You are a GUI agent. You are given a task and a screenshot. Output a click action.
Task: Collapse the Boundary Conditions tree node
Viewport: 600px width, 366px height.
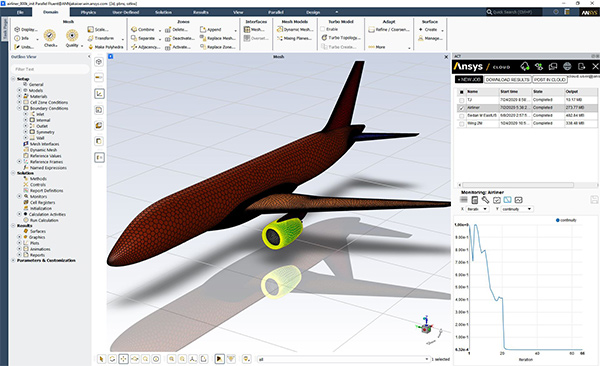pos(19,108)
